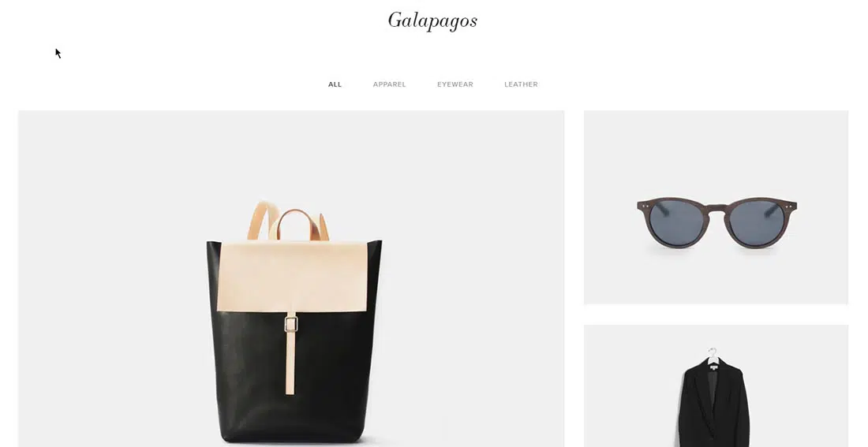Open the round sunglasses product tile

pos(716,207)
